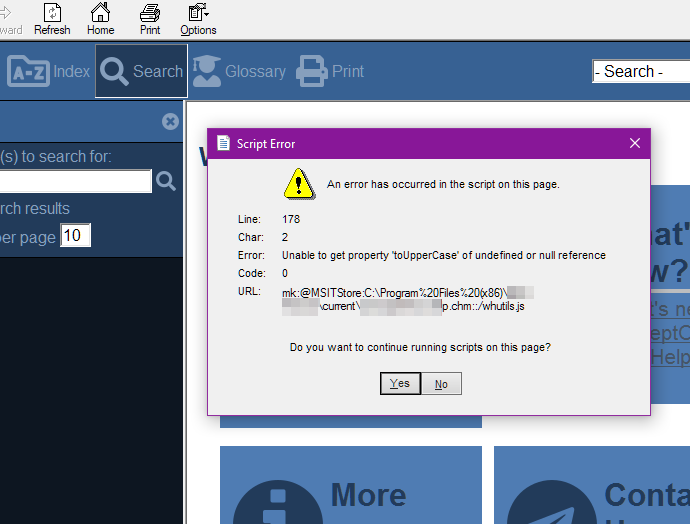Screen dimensions: 690x524
Task: Open the Contact tile with paper plane
Action: click(x=592, y=485)
